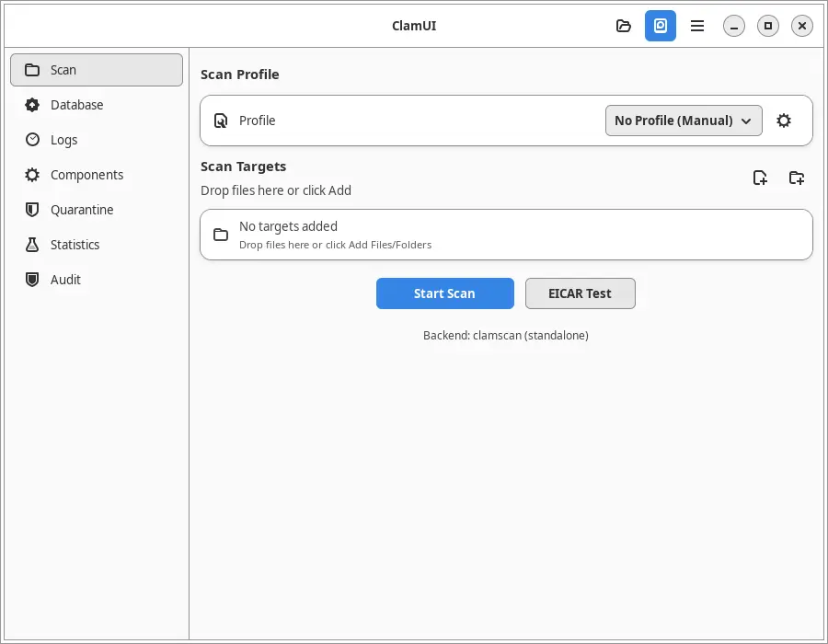Add files with the file-plus icon
Viewport: 828px width, 644px height.
click(760, 178)
